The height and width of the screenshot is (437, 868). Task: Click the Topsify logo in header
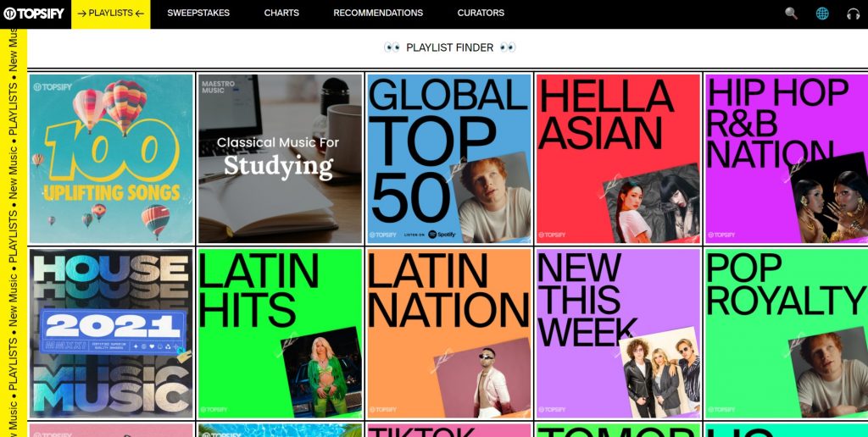pos(34,14)
